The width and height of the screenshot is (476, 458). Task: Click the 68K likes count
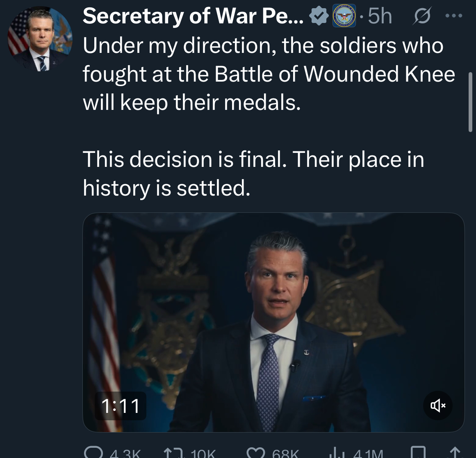point(285,453)
